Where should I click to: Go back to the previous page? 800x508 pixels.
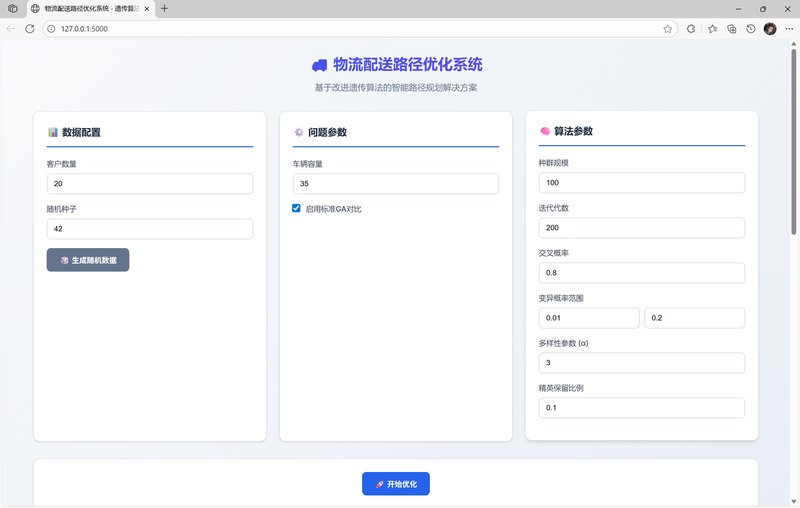11,29
